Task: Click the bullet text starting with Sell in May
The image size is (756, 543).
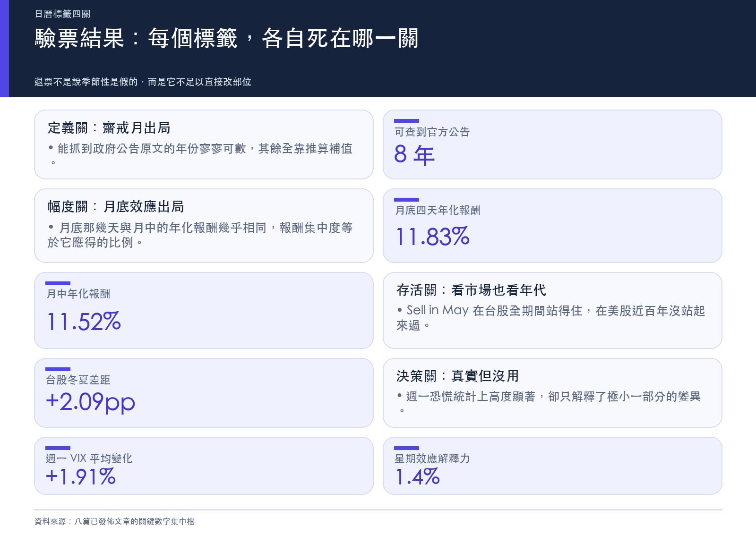Action: pos(550,318)
